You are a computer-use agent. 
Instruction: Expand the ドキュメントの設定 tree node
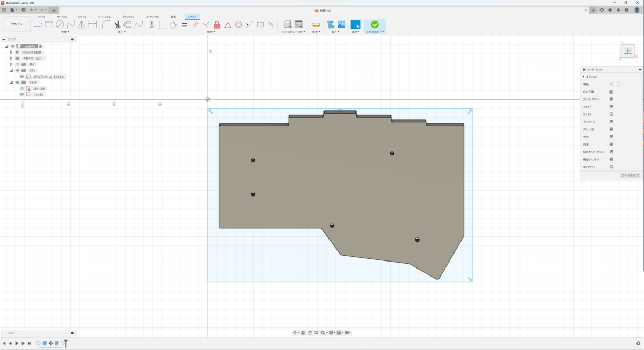pos(11,53)
